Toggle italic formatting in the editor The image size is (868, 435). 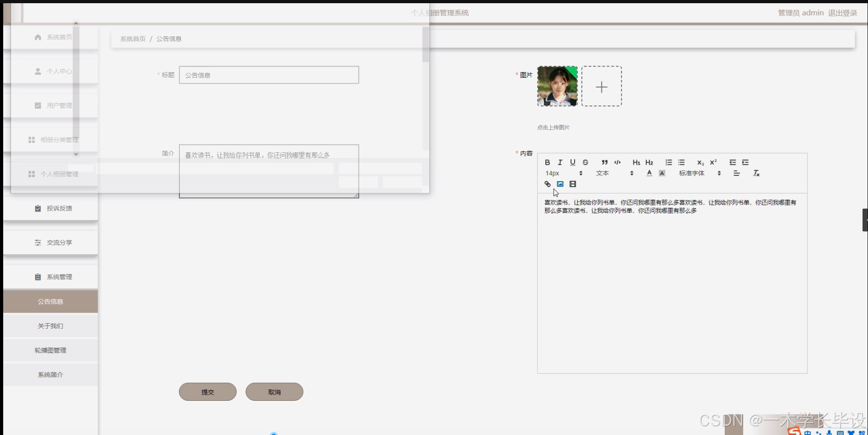pyautogui.click(x=560, y=162)
